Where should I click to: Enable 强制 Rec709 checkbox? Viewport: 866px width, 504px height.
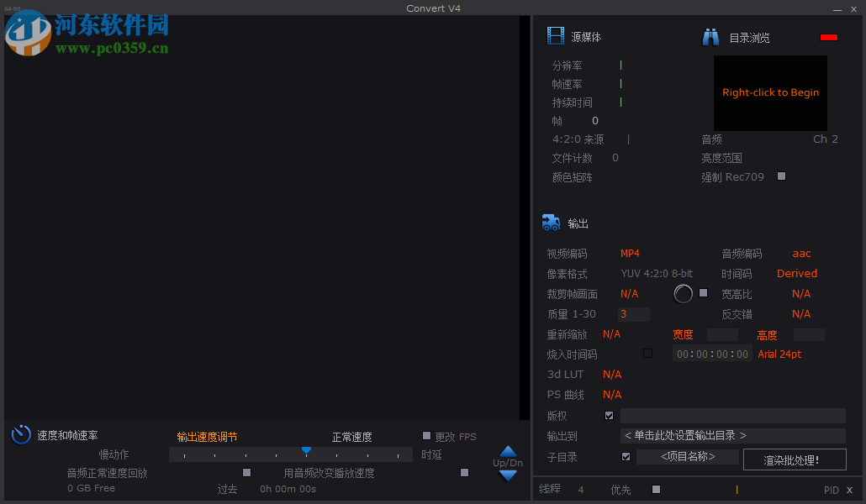(780, 176)
